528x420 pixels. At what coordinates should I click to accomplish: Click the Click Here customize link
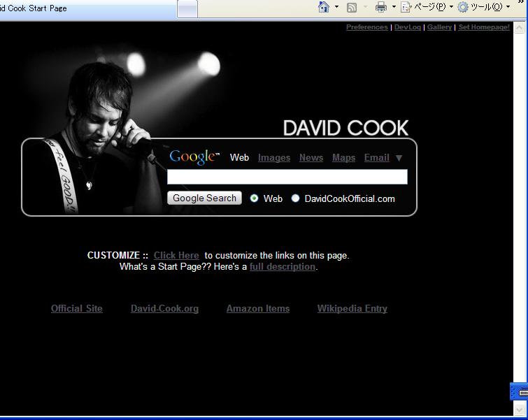pos(176,256)
